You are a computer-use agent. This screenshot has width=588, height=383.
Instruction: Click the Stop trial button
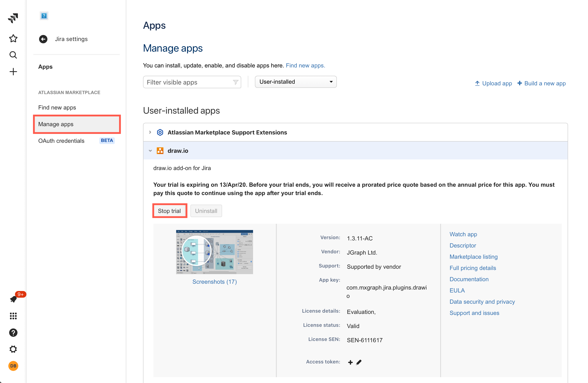(169, 211)
